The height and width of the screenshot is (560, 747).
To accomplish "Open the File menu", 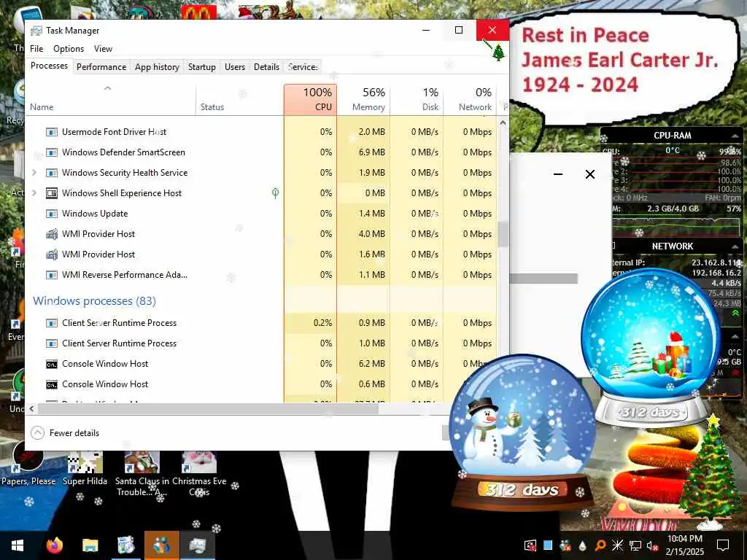I will point(36,49).
